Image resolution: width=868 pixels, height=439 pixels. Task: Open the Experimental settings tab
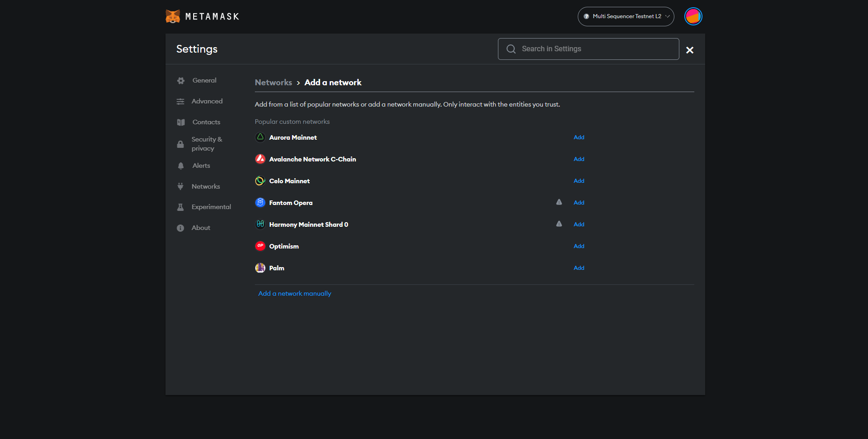click(x=211, y=207)
